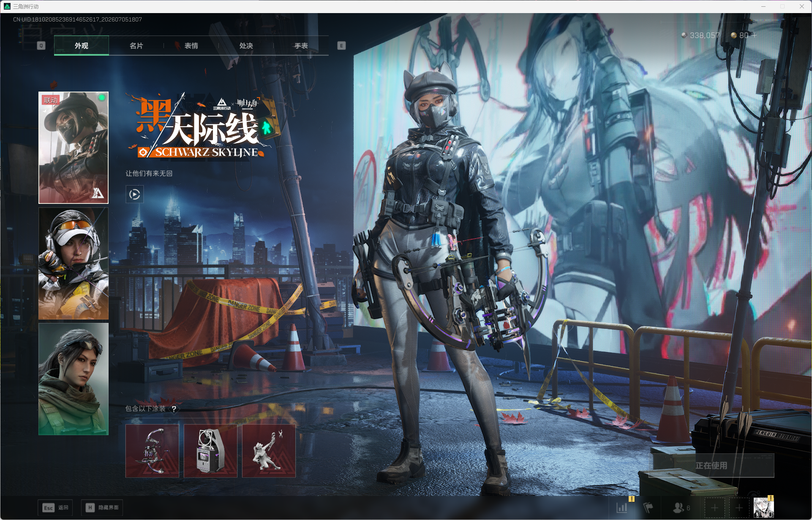
Task: Open the flags icon in bottom bar
Action: pyautogui.click(x=648, y=507)
